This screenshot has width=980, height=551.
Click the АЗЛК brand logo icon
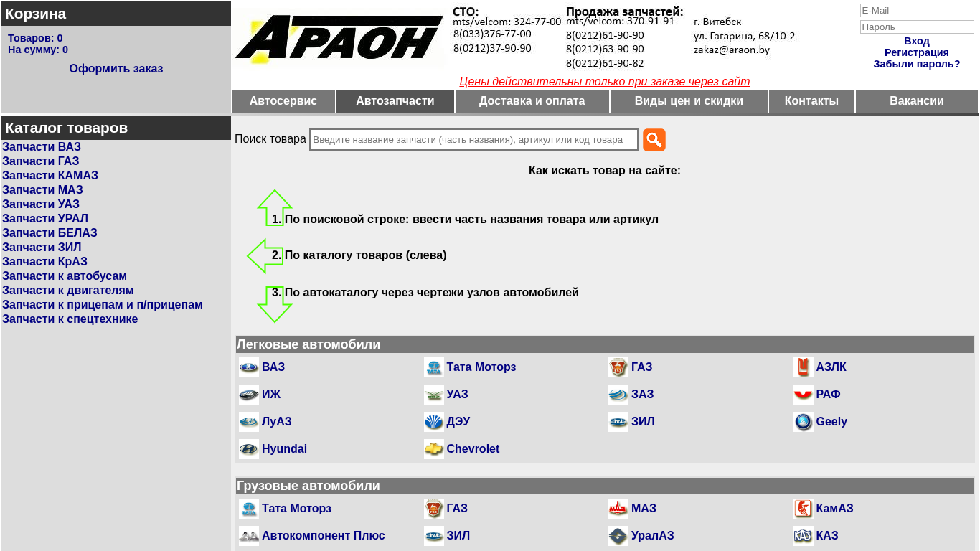804,367
